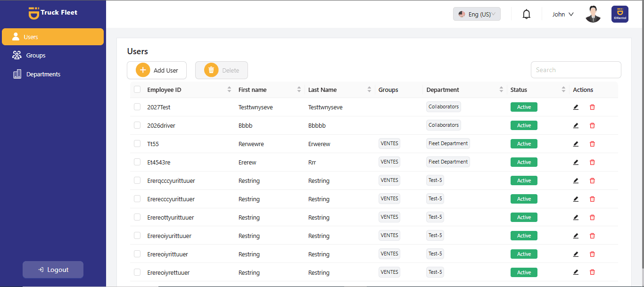The image size is (644, 287).
Task: Focus the Search input field
Action: click(x=576, y=70)
